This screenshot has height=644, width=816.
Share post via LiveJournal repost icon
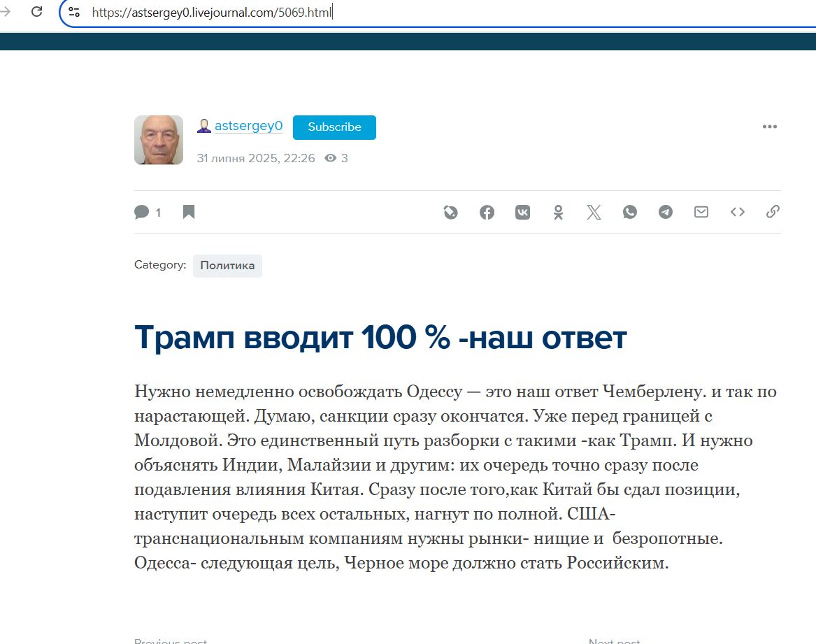pyautogui.click(x=451, y=212)
